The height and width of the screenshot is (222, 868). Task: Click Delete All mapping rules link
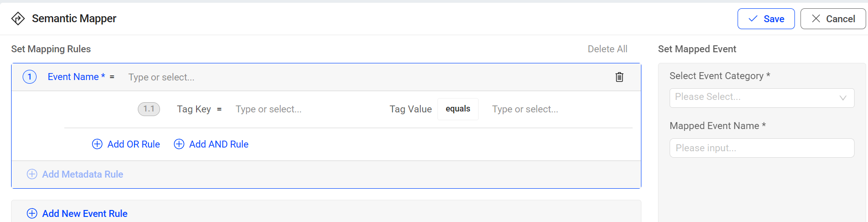tap(607, 49)
